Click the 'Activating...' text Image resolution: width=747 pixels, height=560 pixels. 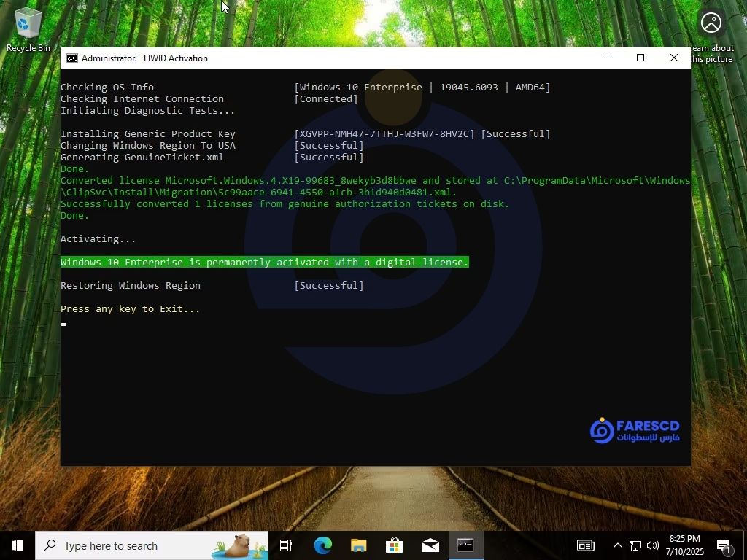coord(98,239)
